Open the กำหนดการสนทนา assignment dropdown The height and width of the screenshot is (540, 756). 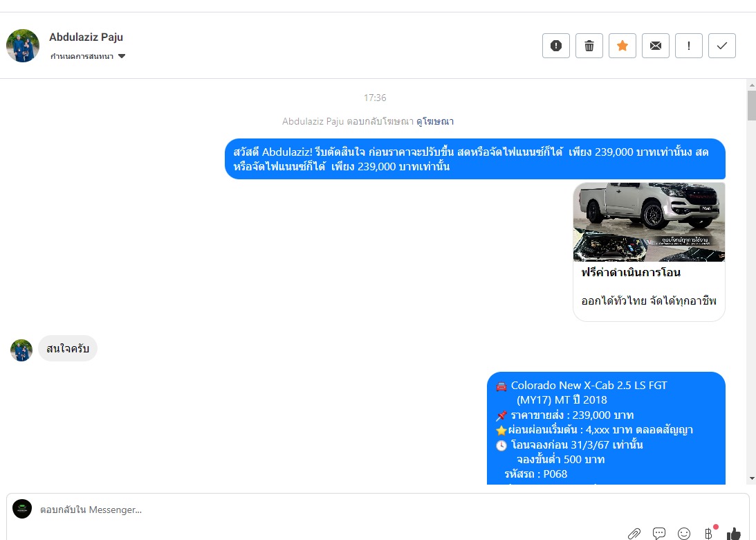click(88, 57)
